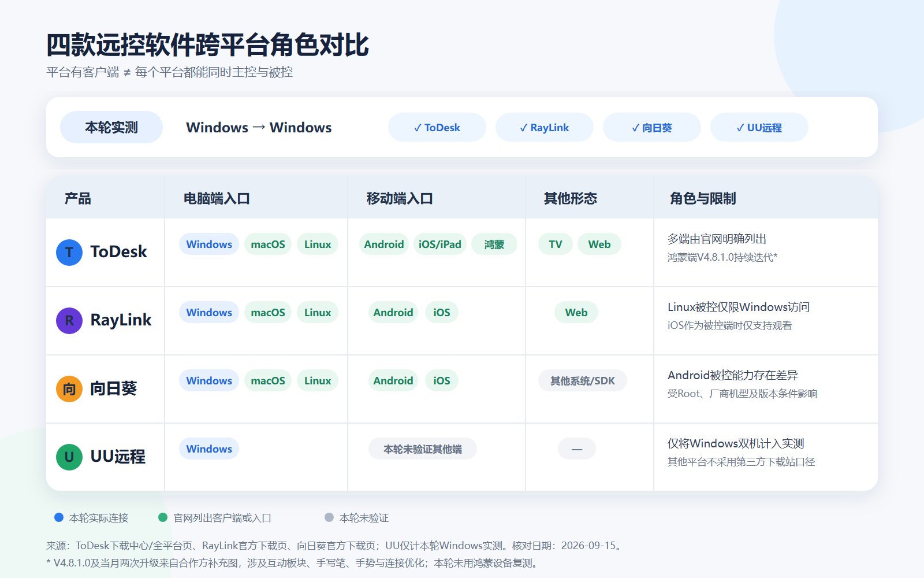
Task: Select the 本轮实测 pill label
Action: (x=111, y=127)
